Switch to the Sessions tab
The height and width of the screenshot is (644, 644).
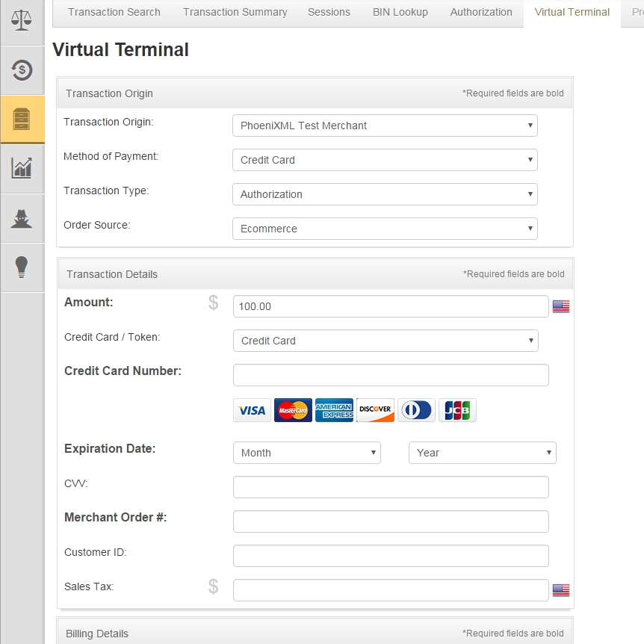pyautogui.click(x=329, y=12)
